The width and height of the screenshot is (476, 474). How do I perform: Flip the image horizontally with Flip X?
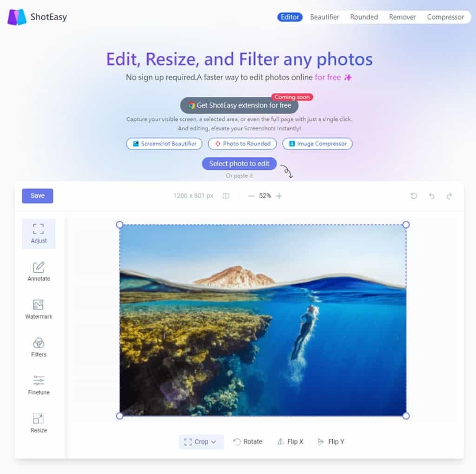pos(290,441)
